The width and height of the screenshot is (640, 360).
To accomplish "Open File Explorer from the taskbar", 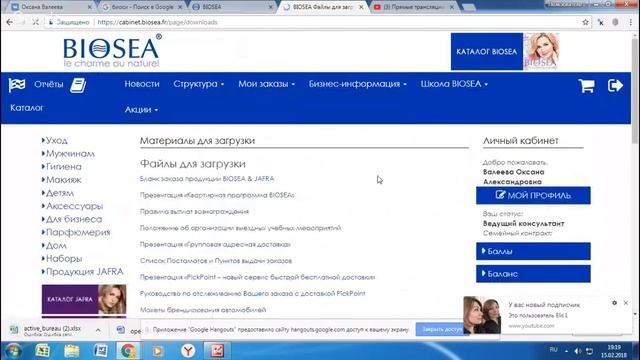I will click(x=71, y=351).
